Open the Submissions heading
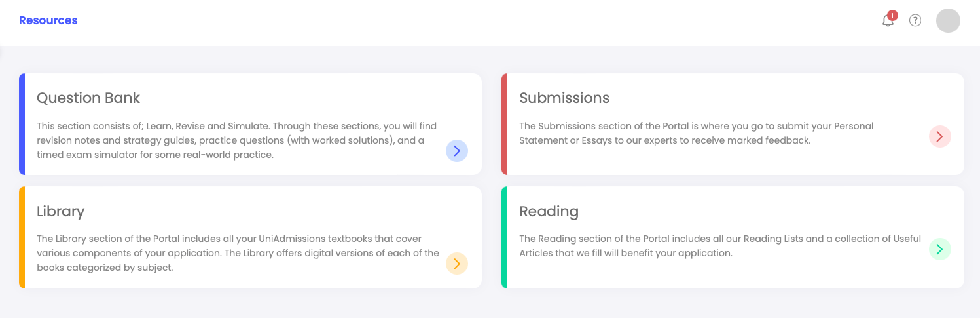980x318 pixels. (x=564, y=98)
